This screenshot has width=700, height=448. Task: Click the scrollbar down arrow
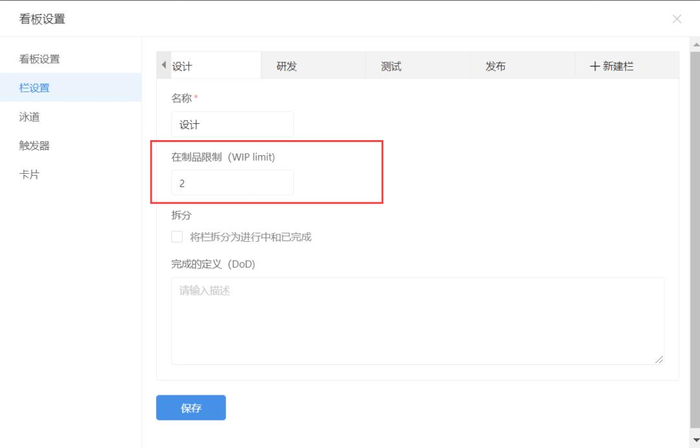tap(696, 440)
